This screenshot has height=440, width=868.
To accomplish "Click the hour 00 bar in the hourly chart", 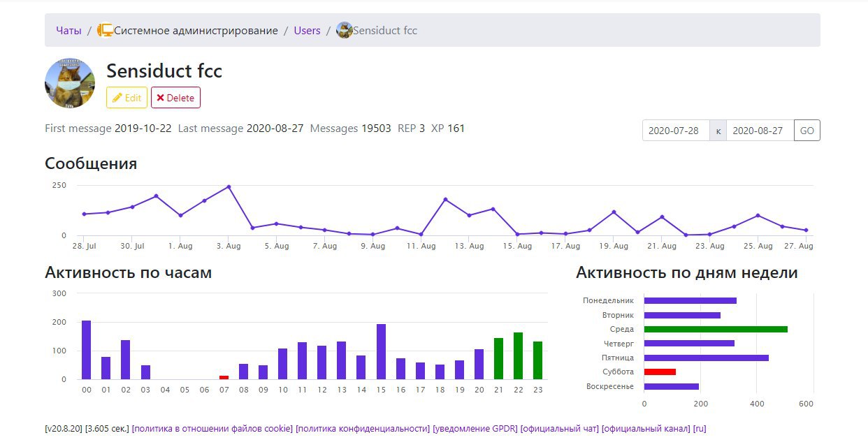I will pos(87,350).
